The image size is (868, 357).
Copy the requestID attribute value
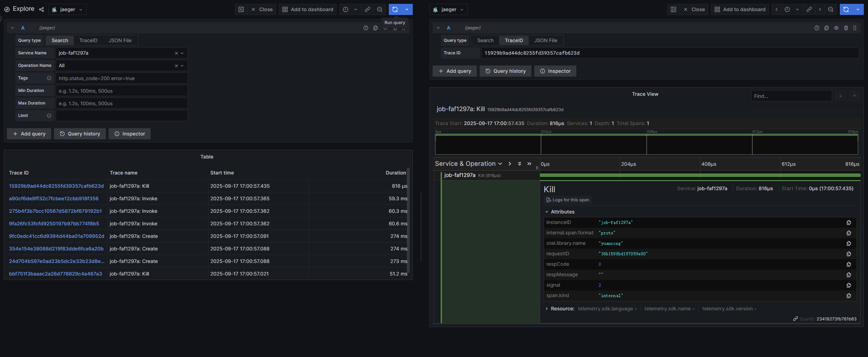849,254
